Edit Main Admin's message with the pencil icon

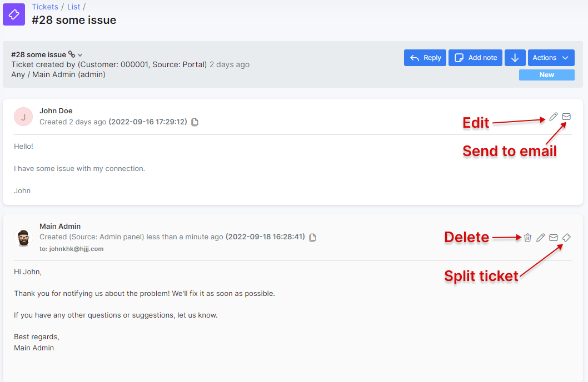pos(540,238)
